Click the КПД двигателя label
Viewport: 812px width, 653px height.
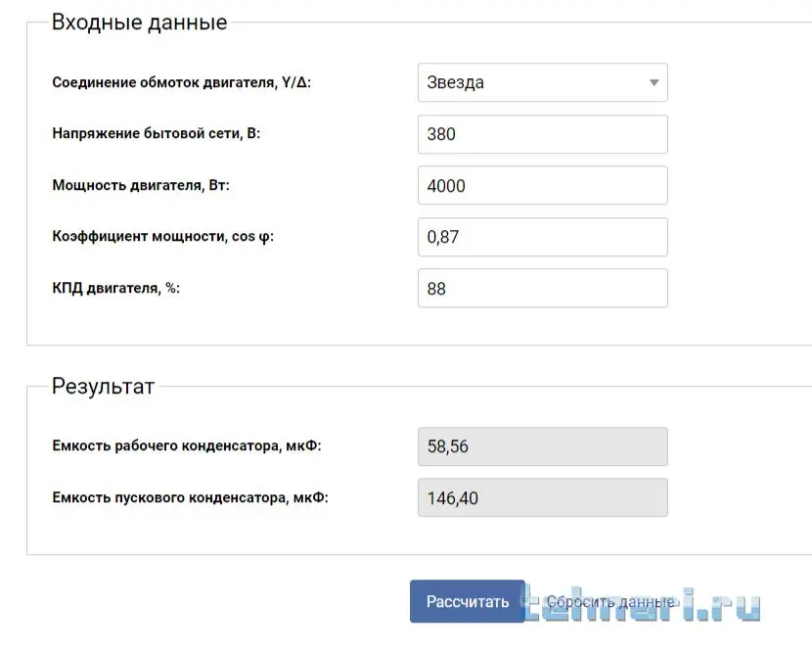pyautogui.click(x=116, y=288)
